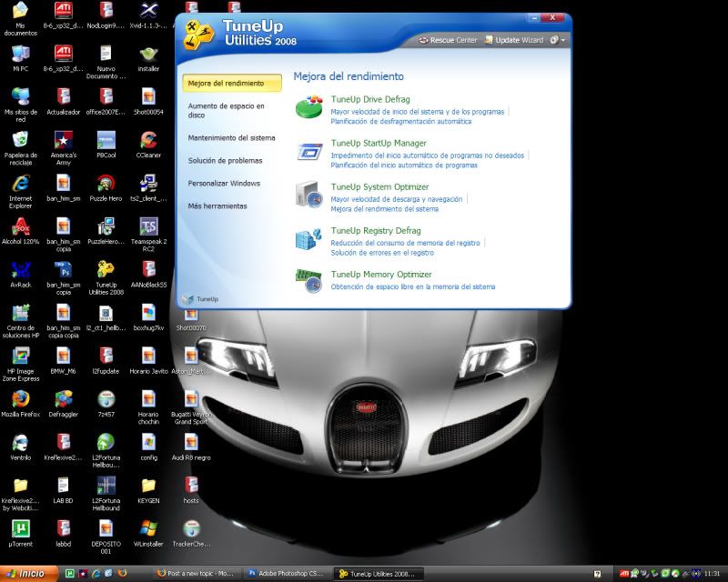Start the TuneUp Memory Optimizer icon
This screenshot has height=582, width=728.
pos(308,281)
